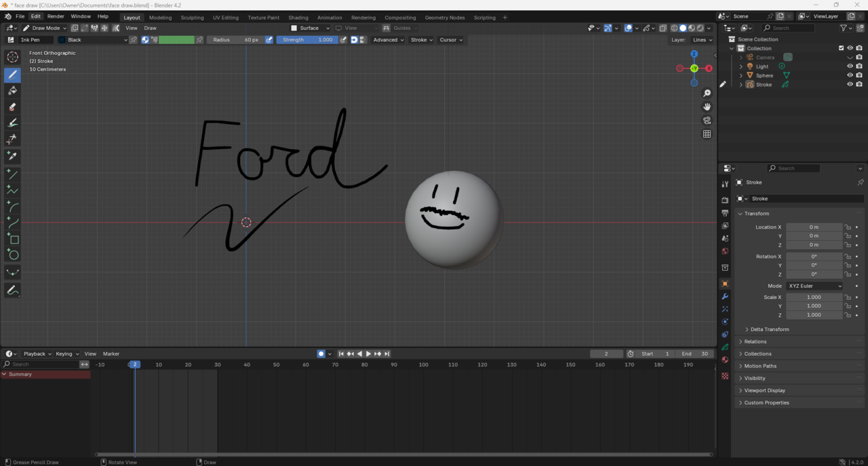Switch to Object properties tab
Screen dimensions: 868x466
pos(724,283)
